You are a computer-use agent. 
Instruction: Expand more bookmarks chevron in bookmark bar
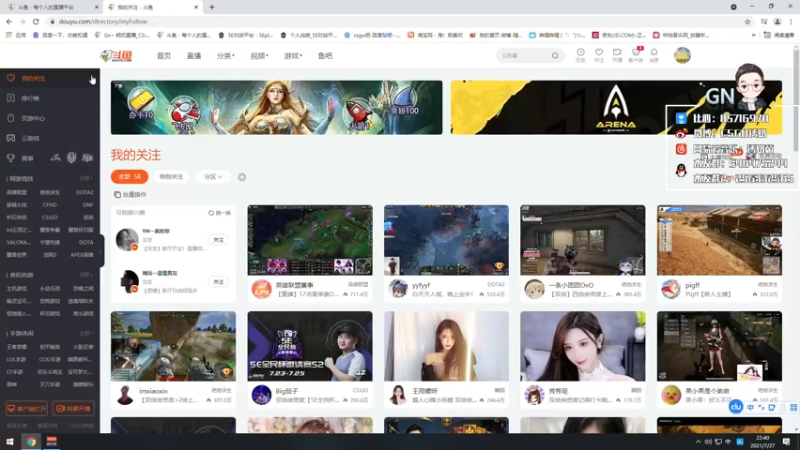click(x=754, y=35)
